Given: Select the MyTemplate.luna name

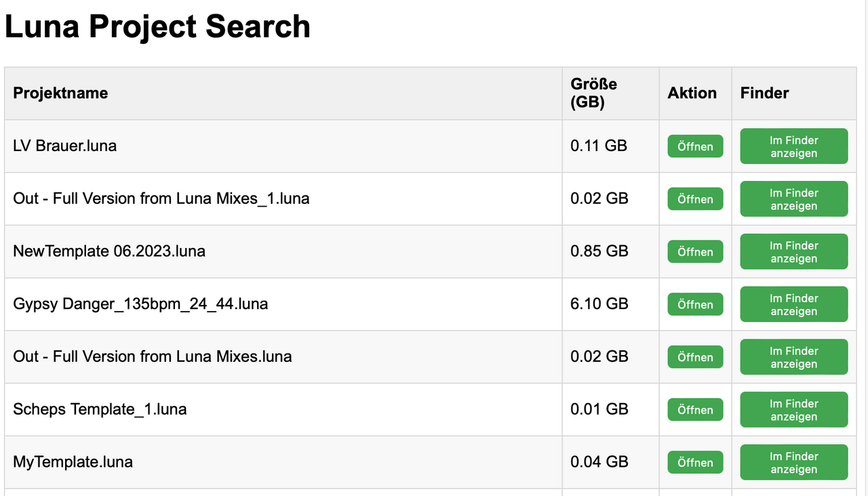Looking at the screenshot, I should click(x=73, y=462).
